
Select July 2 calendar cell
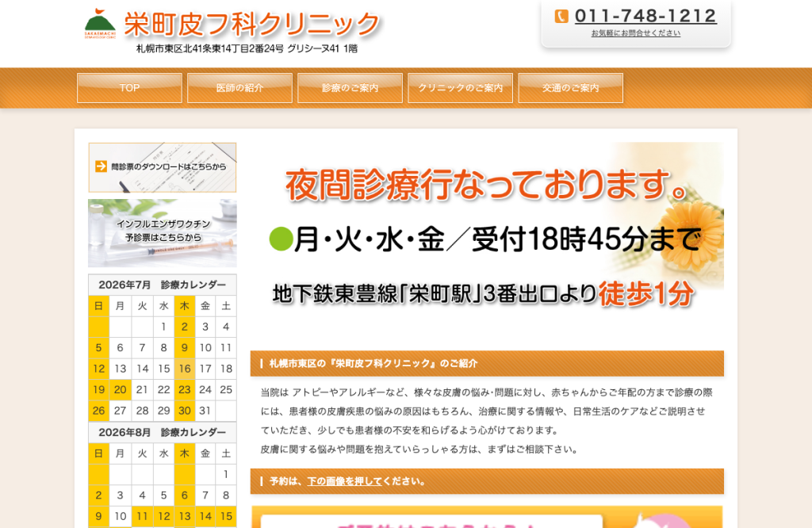coord(184,327)
